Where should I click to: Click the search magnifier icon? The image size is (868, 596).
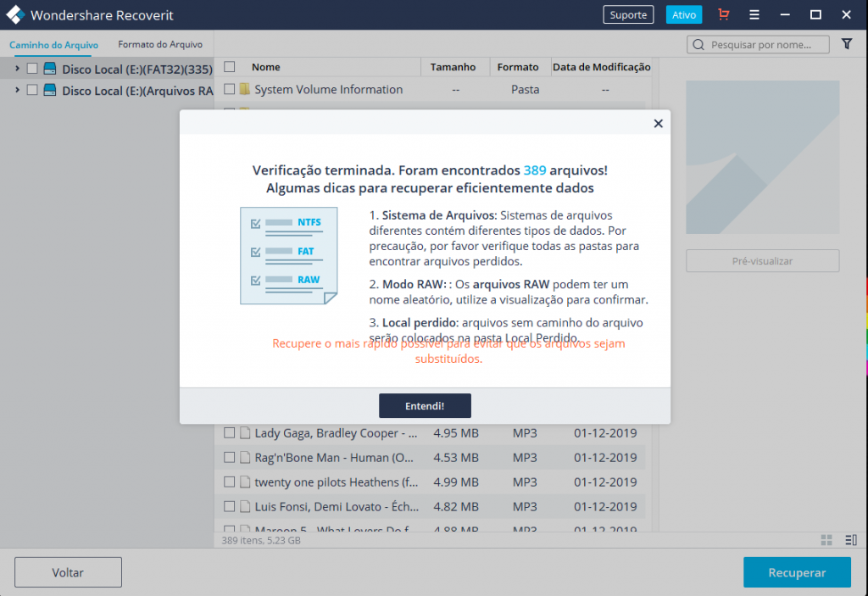(698, 45)
